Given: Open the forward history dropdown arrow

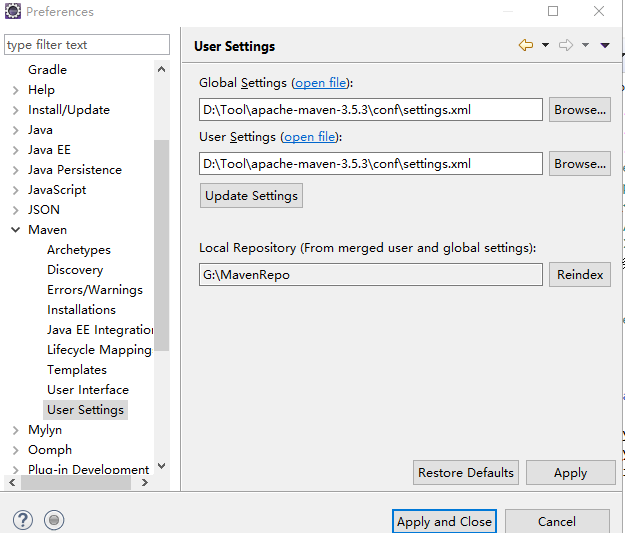Looking at the screenshot, I should click(585, 45).
